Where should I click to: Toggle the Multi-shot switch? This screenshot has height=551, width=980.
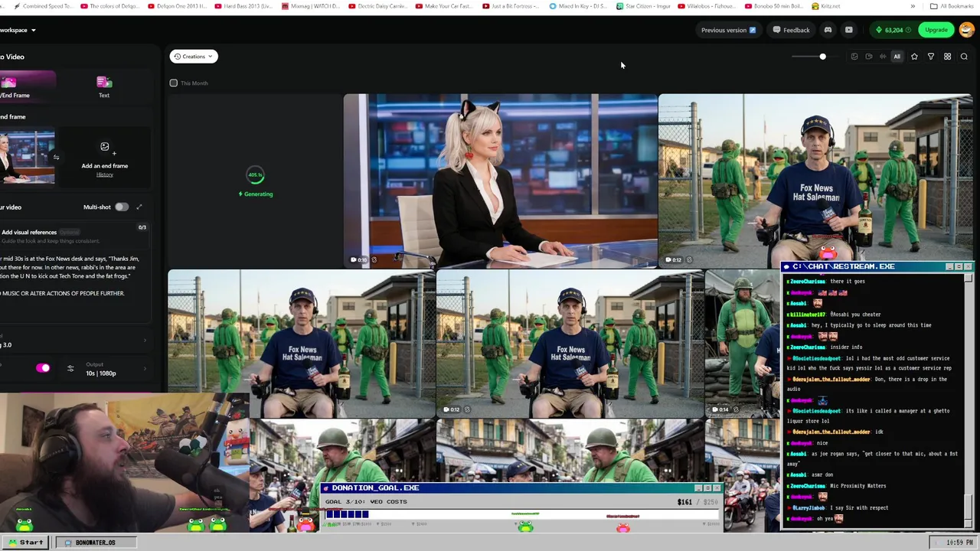pyautogui.click(x=122, y=207)
